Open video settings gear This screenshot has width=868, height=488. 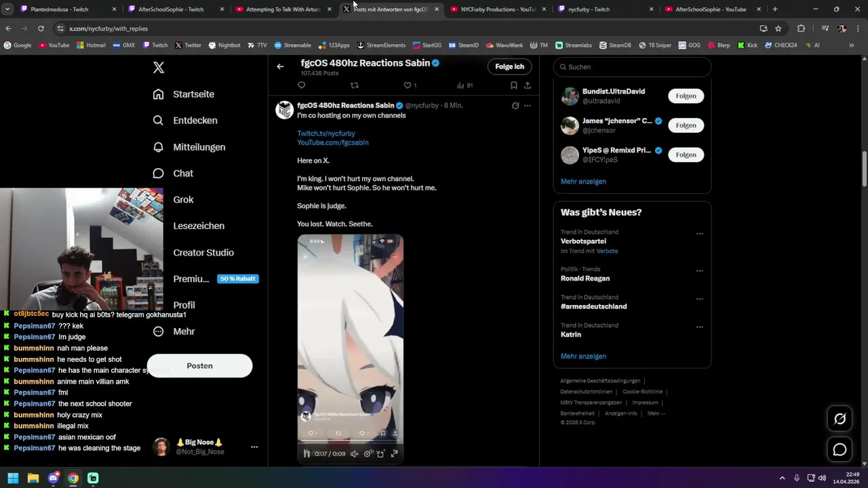(368, 453)
